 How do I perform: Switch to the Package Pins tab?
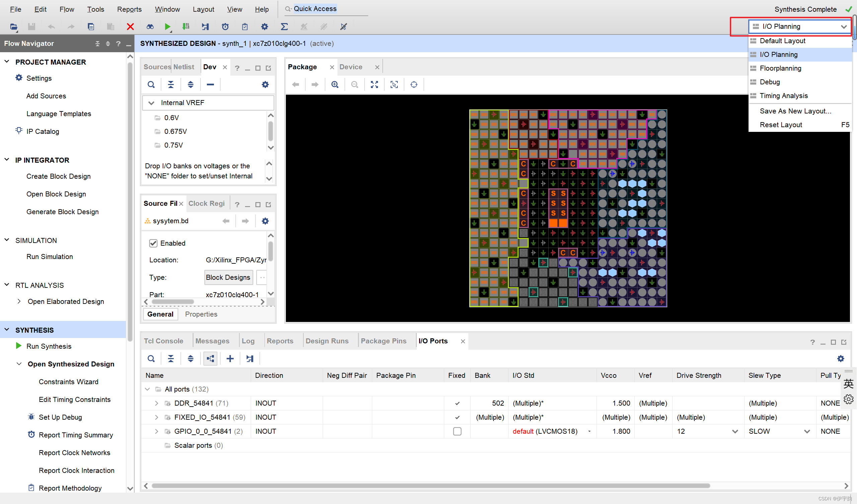coord(383,341)
